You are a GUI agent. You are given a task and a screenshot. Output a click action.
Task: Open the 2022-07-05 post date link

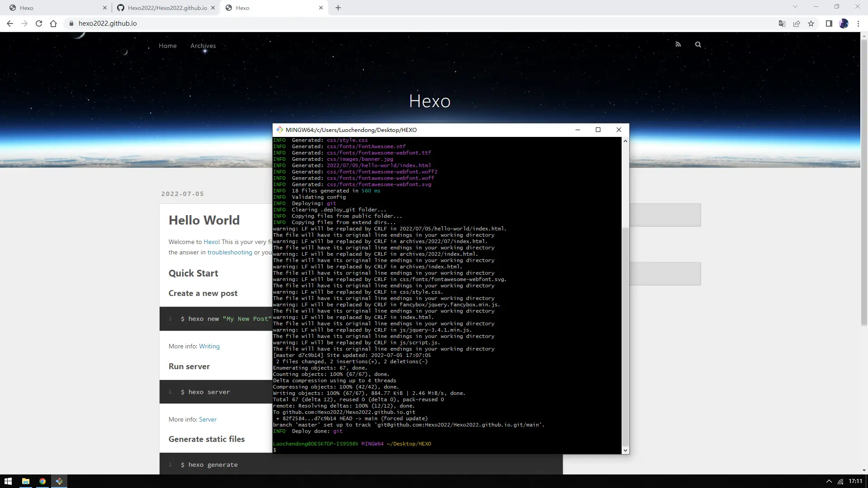183,194
